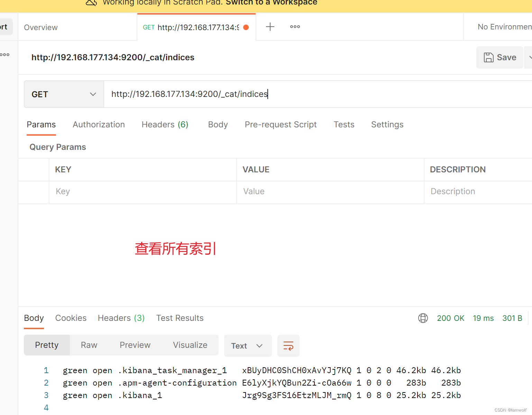Viewport: 532px width, 415px height.
Task: Save the current request
Action: (x=500, y=57)
